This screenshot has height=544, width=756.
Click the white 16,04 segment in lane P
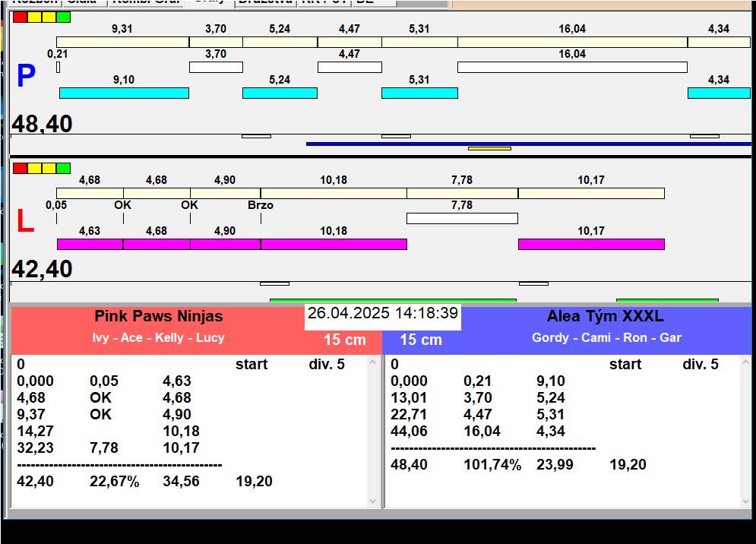coord(571,67)
